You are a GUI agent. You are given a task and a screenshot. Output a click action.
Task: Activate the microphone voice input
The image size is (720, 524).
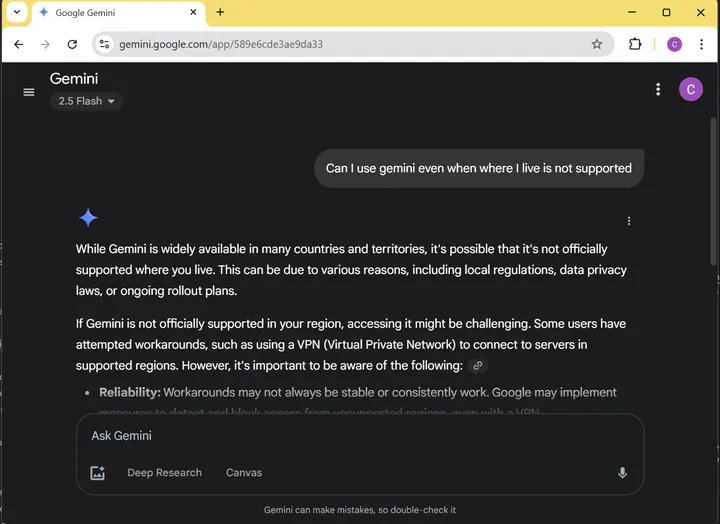(x=622, y=473)
